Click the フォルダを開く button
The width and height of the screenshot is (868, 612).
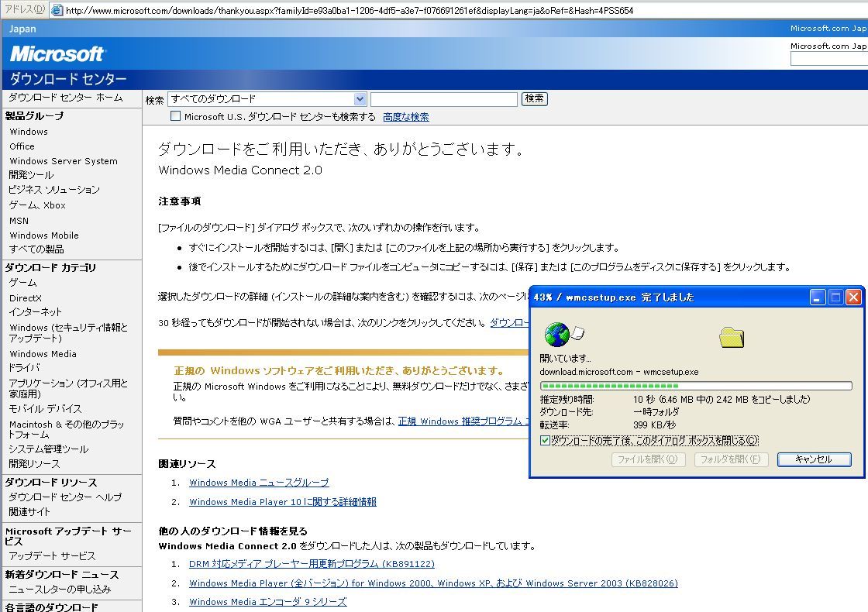[x=731, y=459]
